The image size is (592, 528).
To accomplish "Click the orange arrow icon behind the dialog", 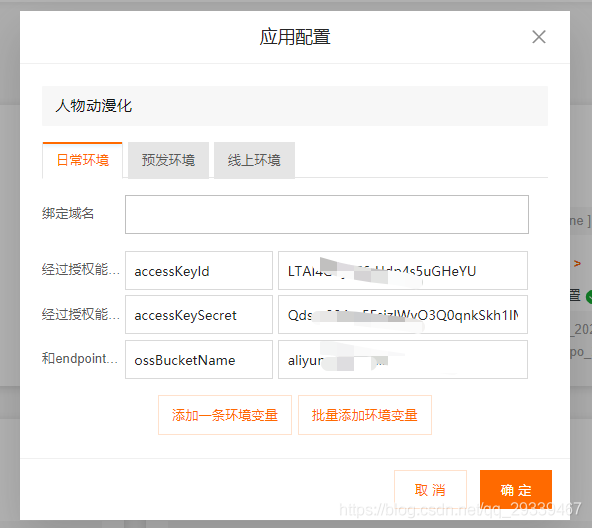I will [x=577, y=264].
